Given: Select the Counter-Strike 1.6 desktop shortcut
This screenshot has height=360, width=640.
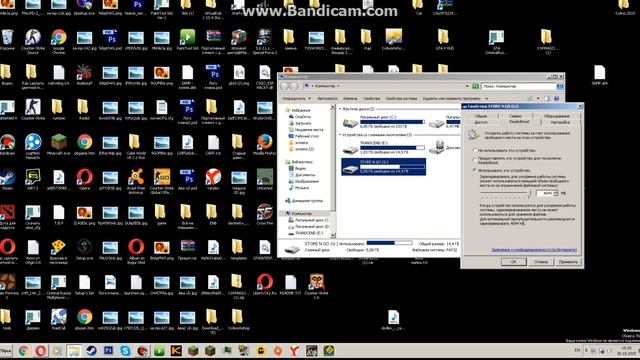Looking at the screenshot, I should 316,286.
